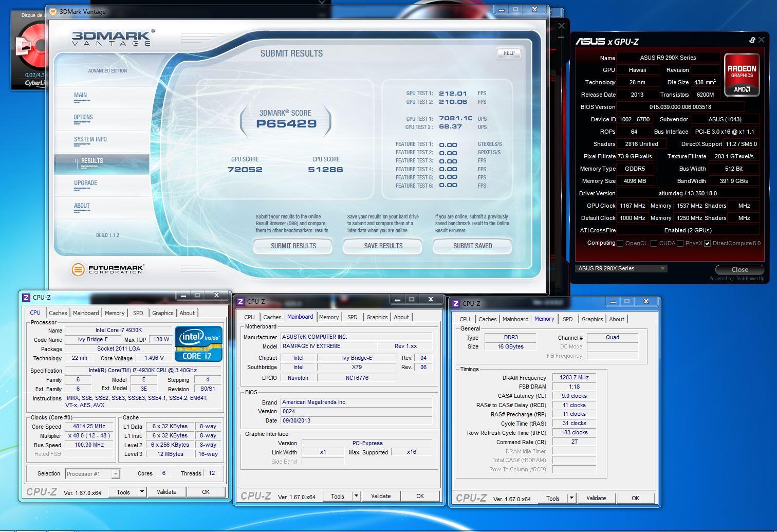777x532 pixels.
Task: Click SUBMIT SAVED button
Action: tap(473, 246)
